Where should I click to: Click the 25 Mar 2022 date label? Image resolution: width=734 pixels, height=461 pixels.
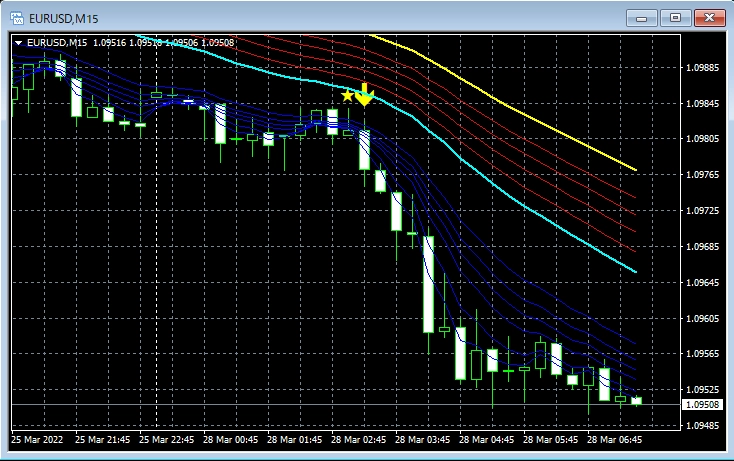pos(40,439)
